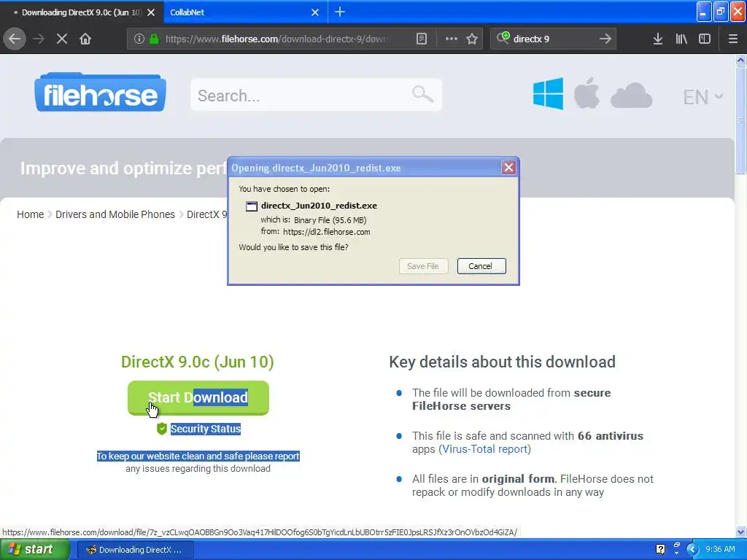Stop loading the page with X icon

click(x=62, y=39)
